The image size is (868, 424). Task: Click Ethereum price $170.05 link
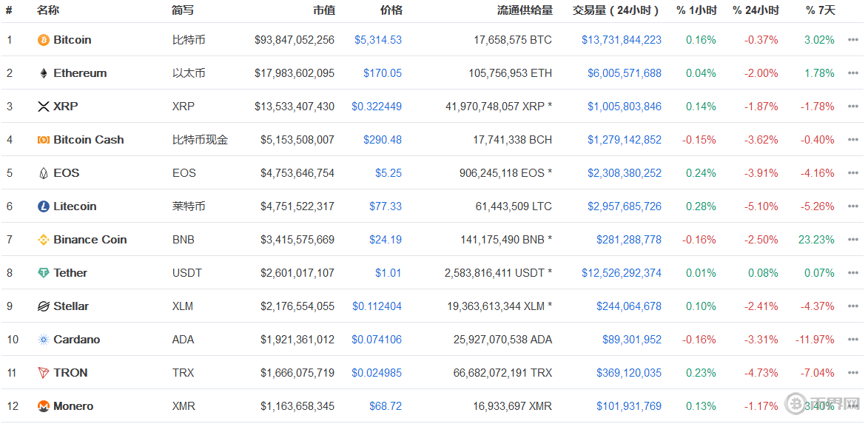tap(382, 73)
